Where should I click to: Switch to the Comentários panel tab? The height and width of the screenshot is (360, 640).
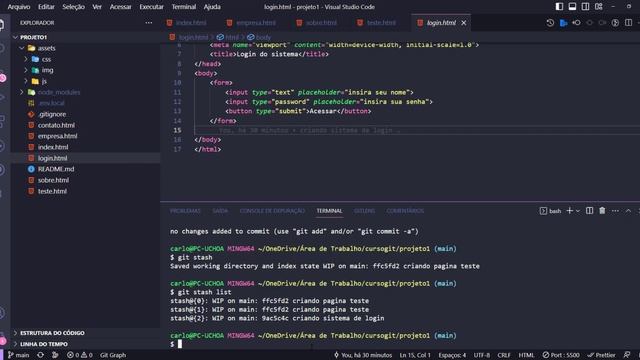tap(405, 211)
